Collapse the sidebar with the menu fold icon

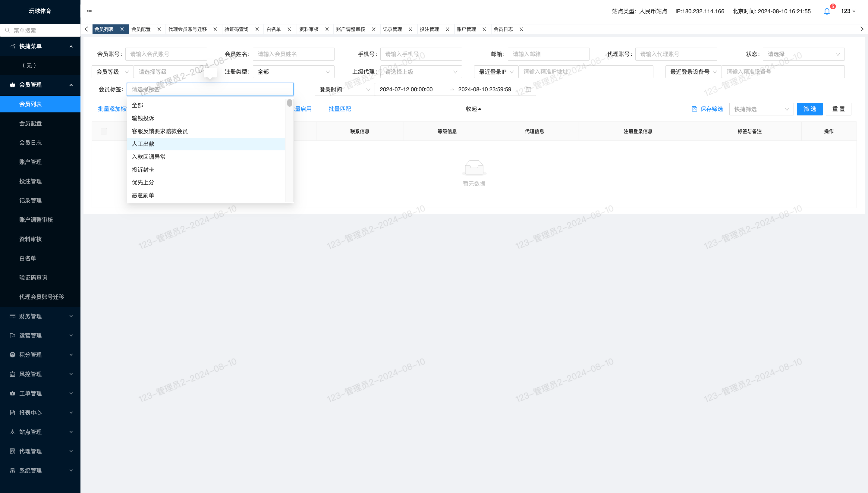click(x=89, y=11)
